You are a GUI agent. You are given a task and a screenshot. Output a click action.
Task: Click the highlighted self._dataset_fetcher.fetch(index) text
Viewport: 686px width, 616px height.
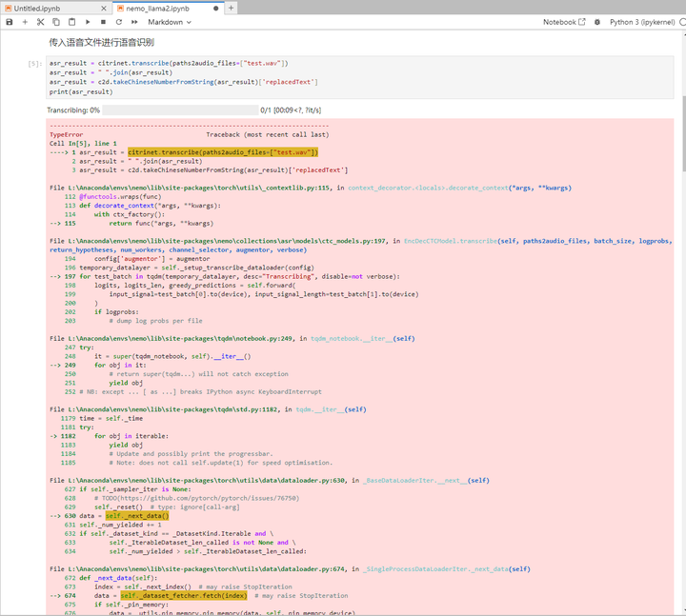(184, 595)
